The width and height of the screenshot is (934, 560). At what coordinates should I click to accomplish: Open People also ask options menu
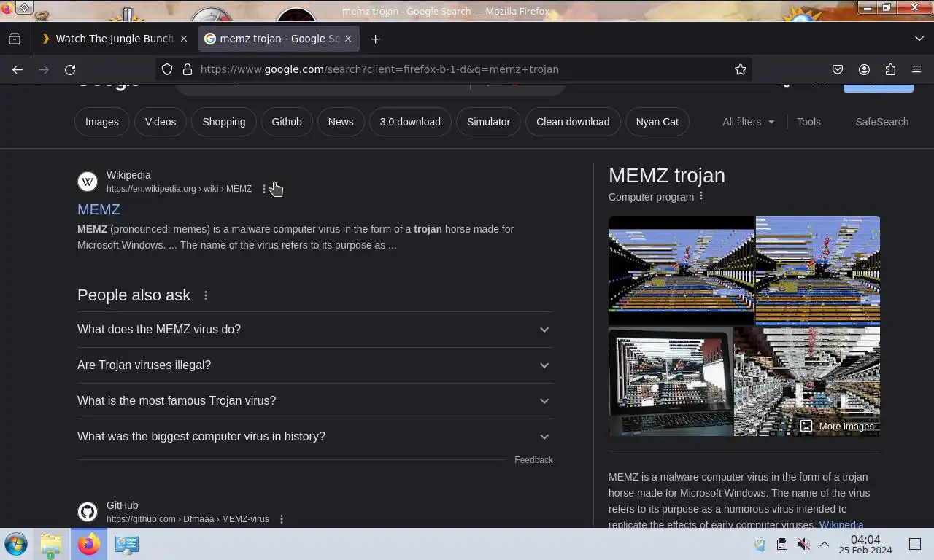(x=206, y=295)
